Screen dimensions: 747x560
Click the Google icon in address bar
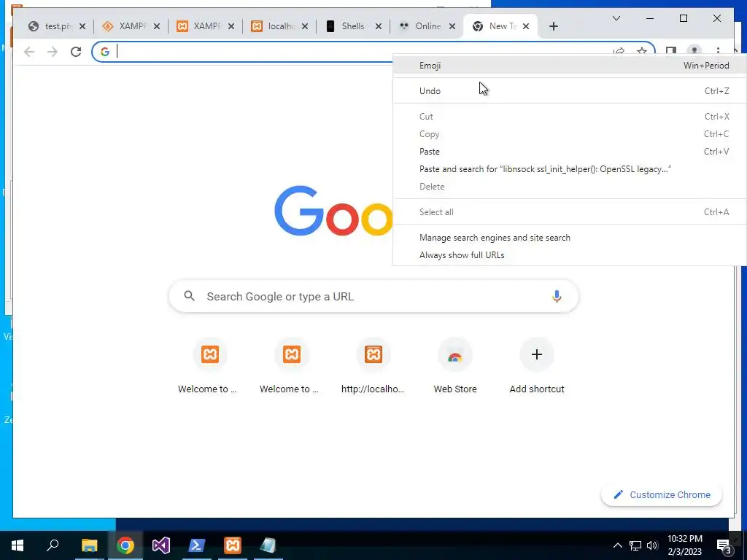(105, 52)
